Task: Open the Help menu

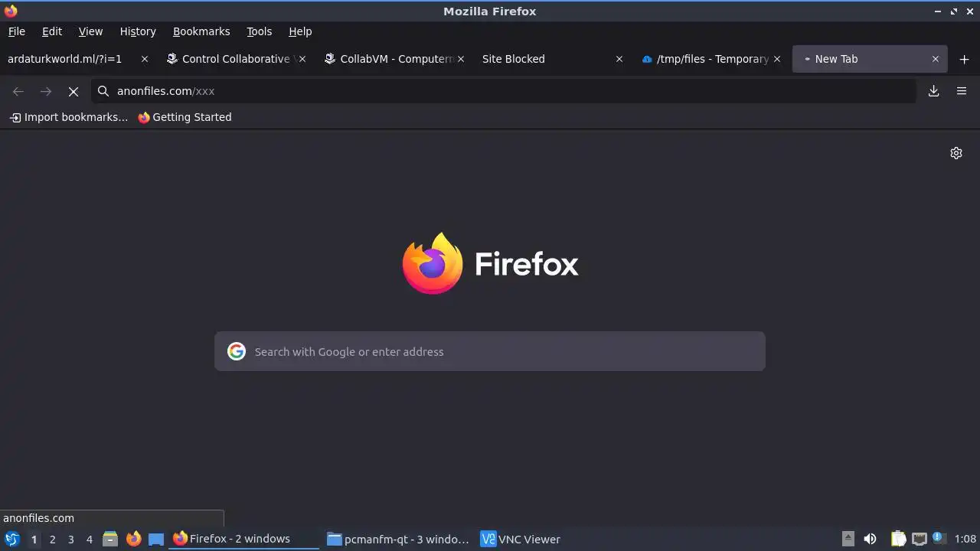Action: (300, 31)
